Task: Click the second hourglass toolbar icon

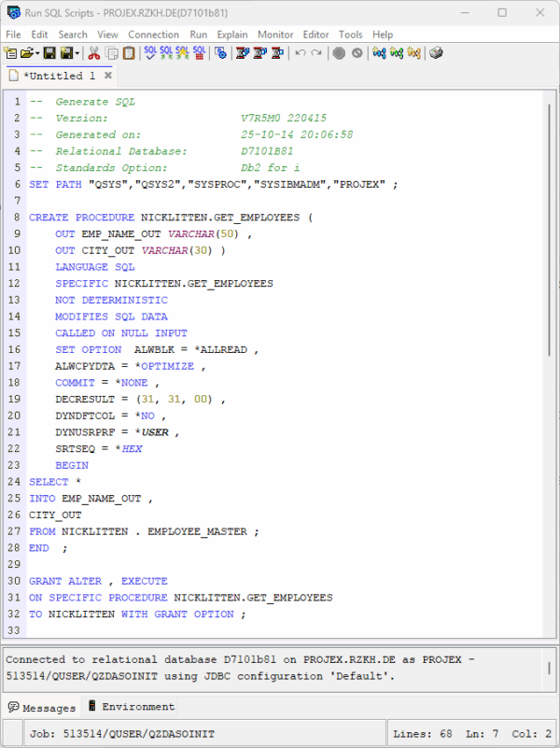Action: (259, 53)
